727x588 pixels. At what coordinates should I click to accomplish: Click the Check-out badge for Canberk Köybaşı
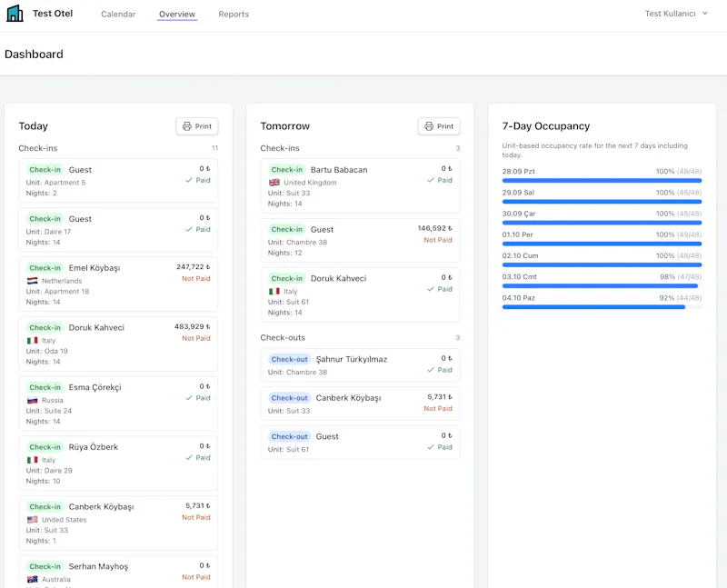pos(289,398)
